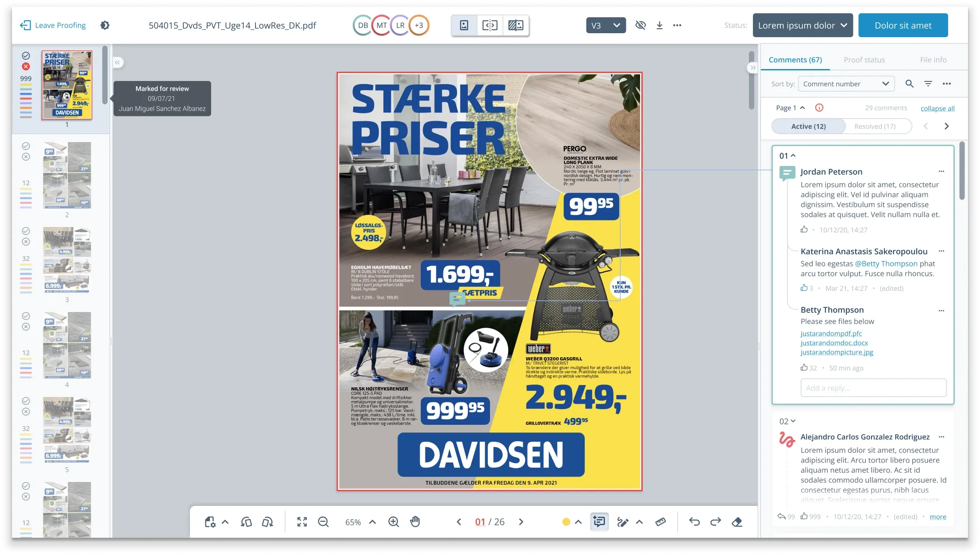Select the ruler measure tool
This screenshot has width=980, height=555.
click(660, 522)
